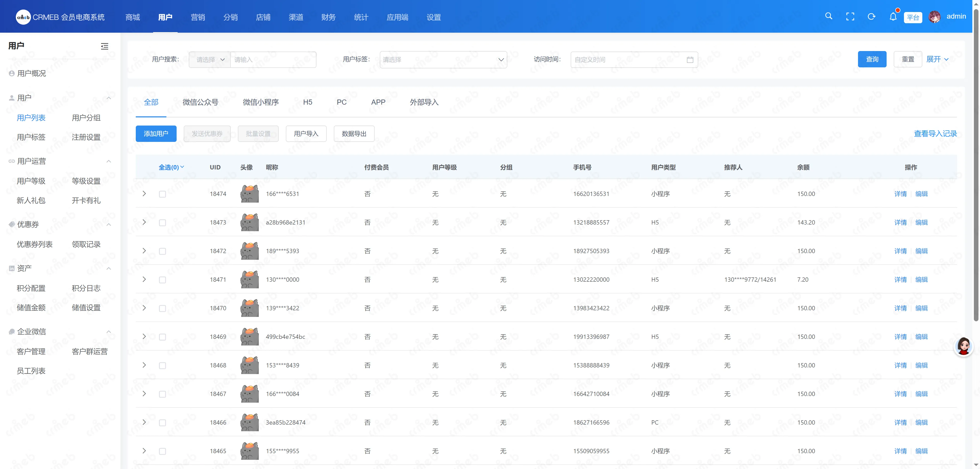Screen dimensions: 980x469
Task: Click the search magnifier icon in header
Action: (x=829, y=16)
